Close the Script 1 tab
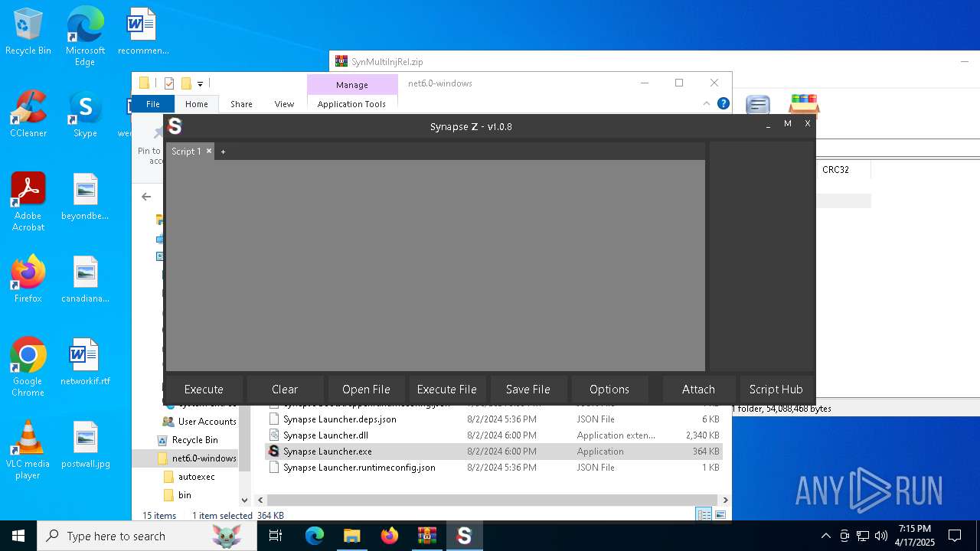 pyautogui.click(x=209, y=151)
